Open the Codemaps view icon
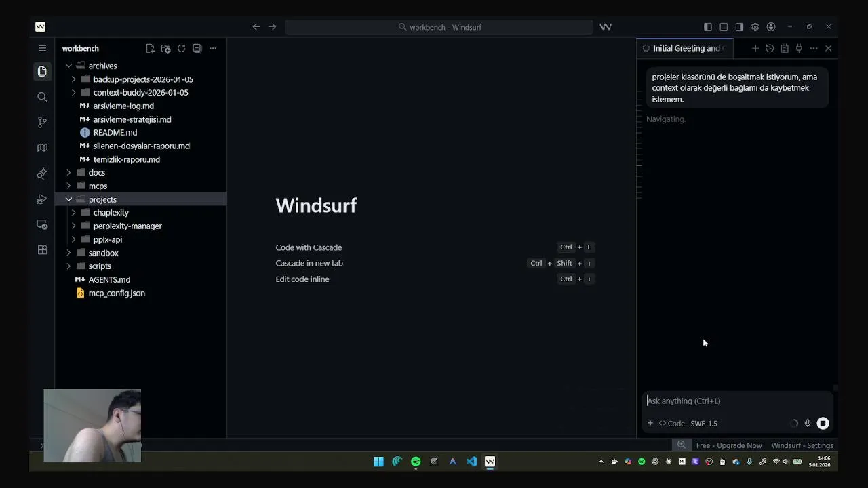868x488 pixels. point(42,148)
